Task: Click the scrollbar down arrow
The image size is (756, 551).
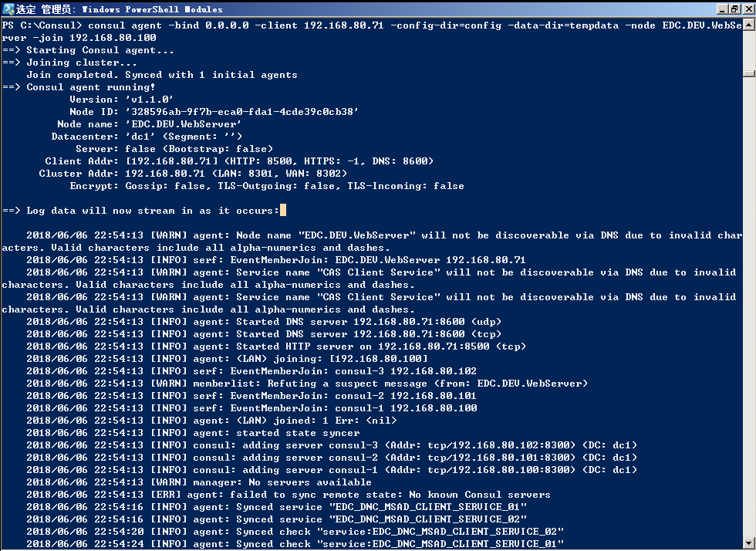Action: tap(748, 544)
